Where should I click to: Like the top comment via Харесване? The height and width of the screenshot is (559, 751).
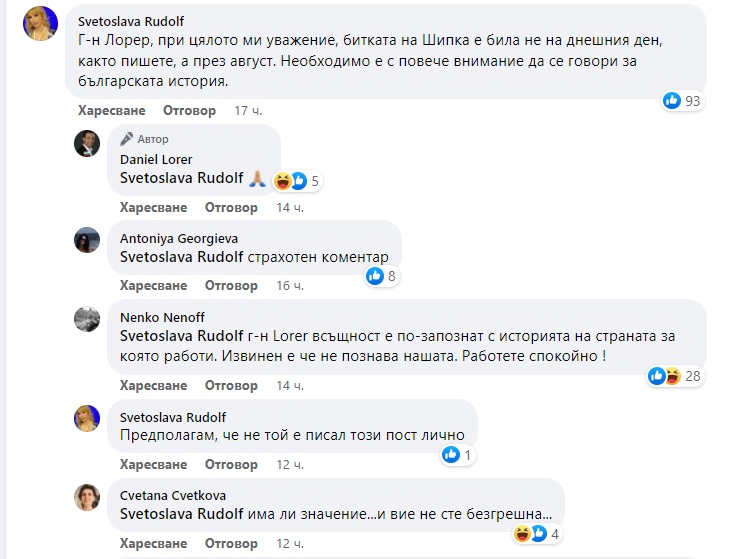tap(112, 110)
